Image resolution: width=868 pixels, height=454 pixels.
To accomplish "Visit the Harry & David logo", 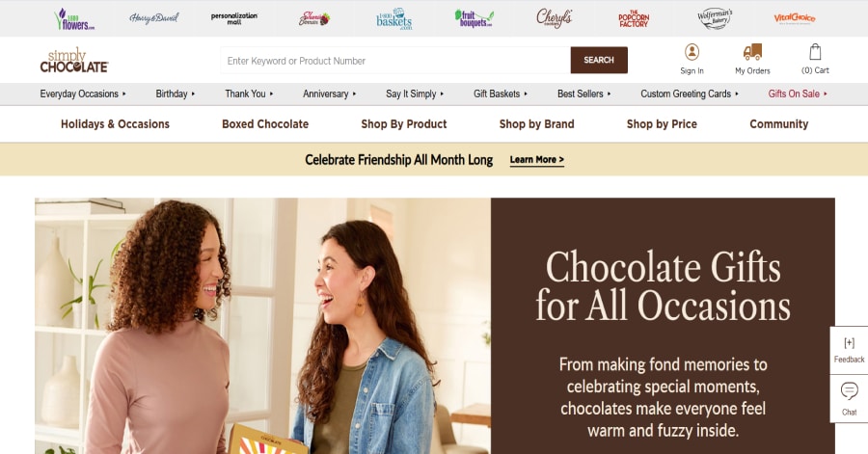I will tap(154, 19).
